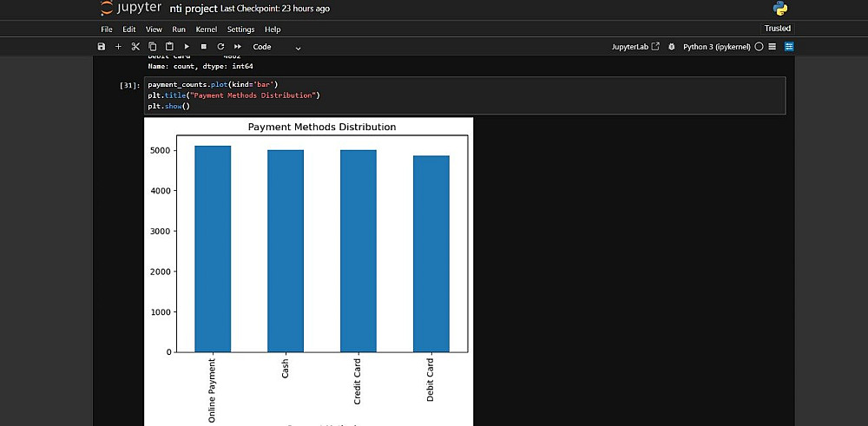Insert a cell below with the plus icon
The height and width of the screenshot is (426, 868).
tap(118, 47)
